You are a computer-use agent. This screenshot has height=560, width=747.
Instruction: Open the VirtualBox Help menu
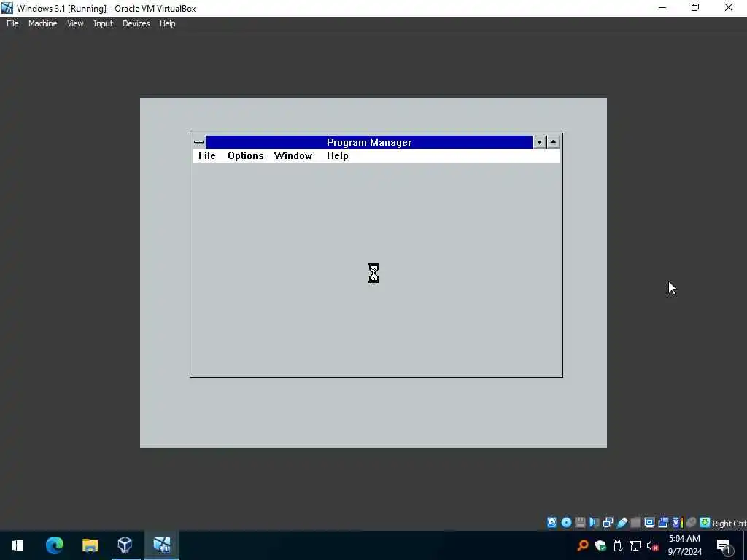point(167,23)
